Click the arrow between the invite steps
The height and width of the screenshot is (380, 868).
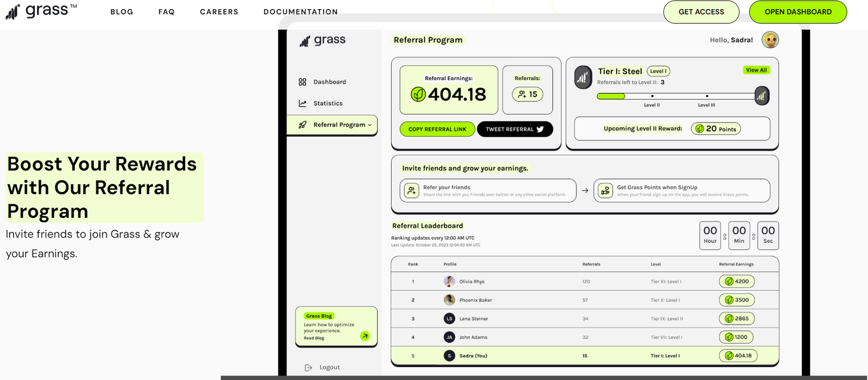click(x=585, y=191)
